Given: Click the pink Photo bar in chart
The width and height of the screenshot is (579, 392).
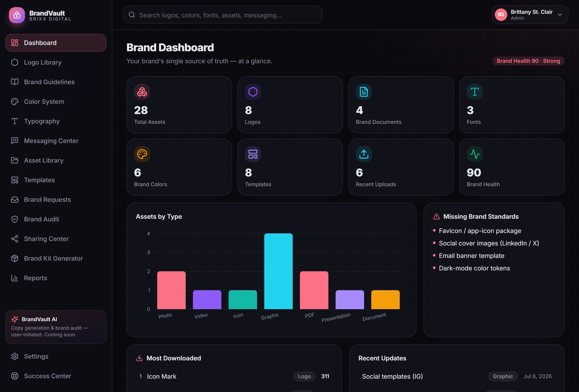Looking at the screenshot, I should (x=171, y=290).
